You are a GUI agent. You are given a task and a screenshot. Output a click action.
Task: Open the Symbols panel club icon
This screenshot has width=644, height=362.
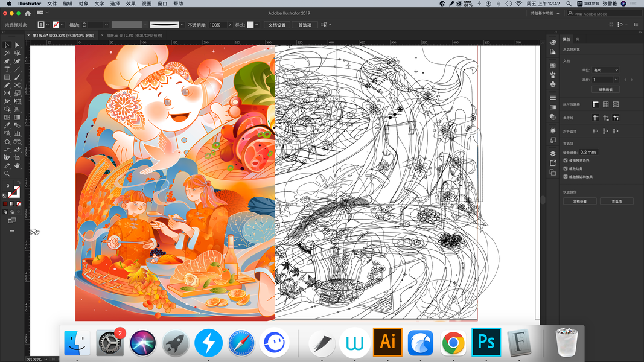(553, 84)
